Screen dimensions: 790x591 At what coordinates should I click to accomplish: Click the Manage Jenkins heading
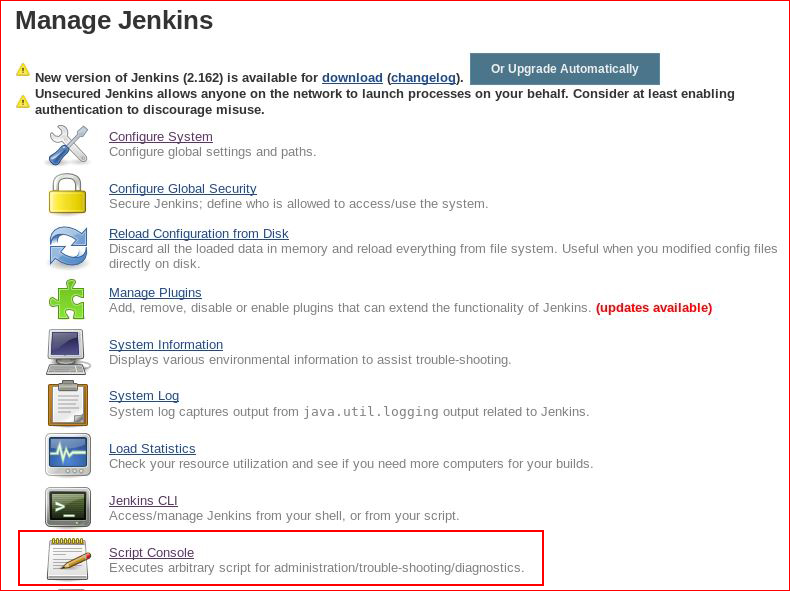pos(114,21)
